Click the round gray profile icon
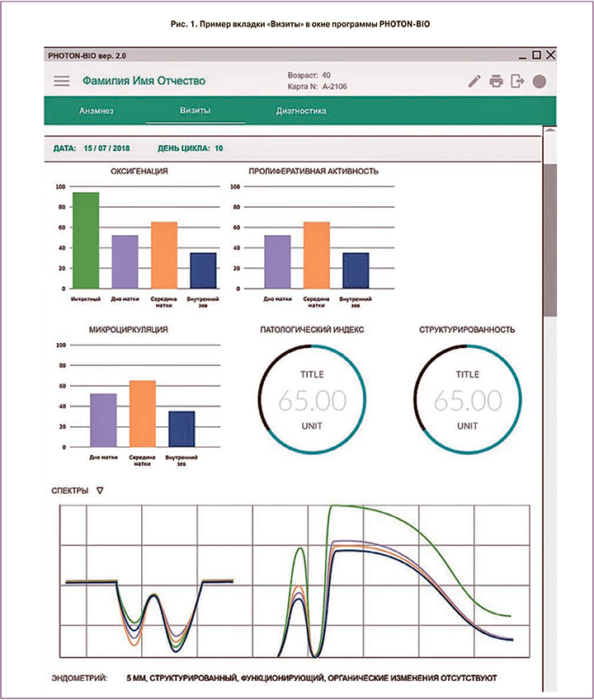Screen dimensions: 594x700 click(x=540, y=82)
